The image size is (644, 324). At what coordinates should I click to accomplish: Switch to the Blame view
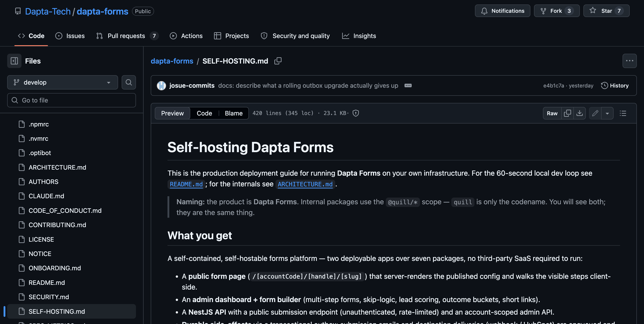point(233,113)
